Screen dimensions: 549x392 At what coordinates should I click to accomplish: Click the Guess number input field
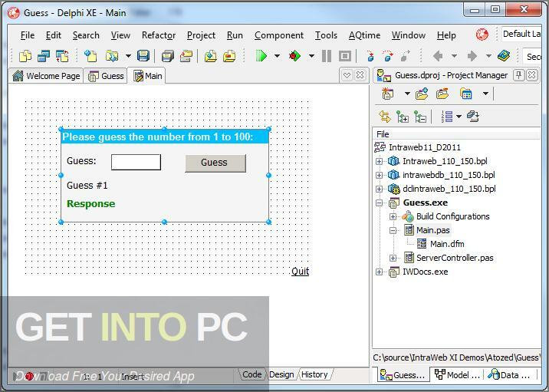click(136, 162)
